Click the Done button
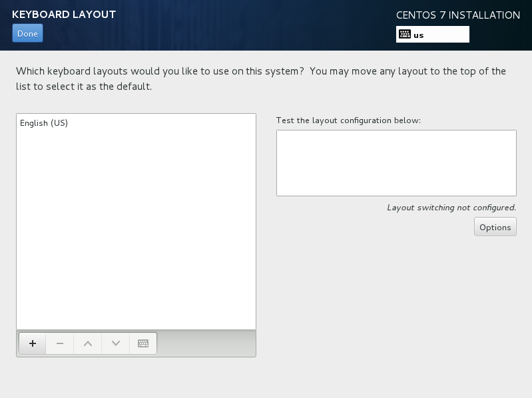 [x=27, y=33]
